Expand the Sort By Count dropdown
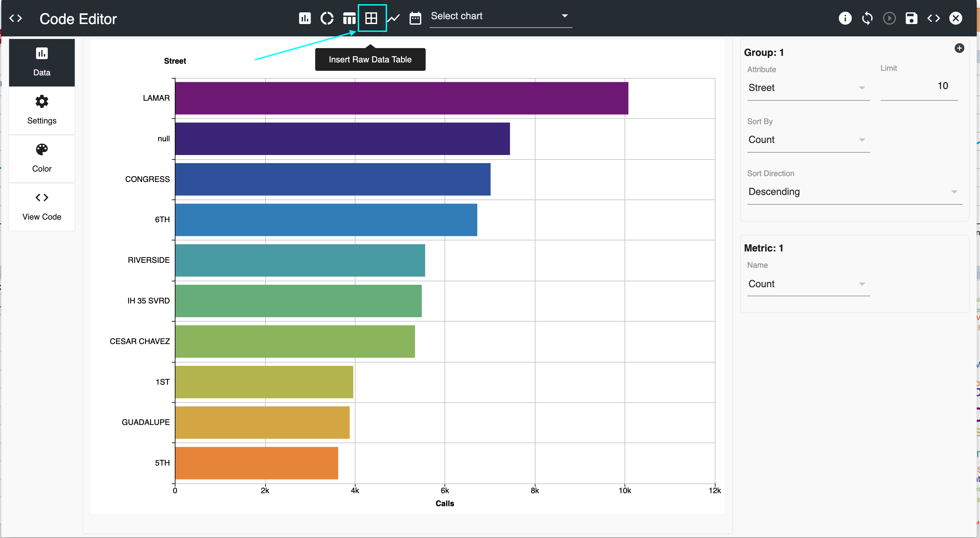The width and height of the screenshot is (980, 538). point(808,140)
